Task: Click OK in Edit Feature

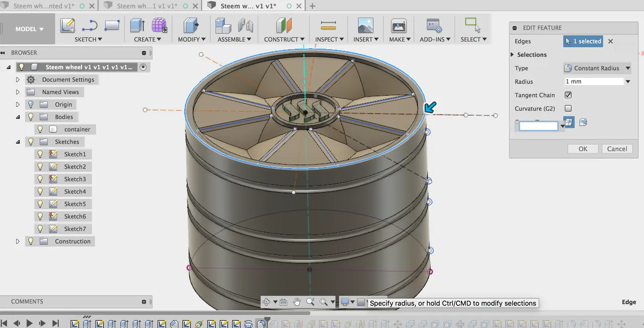Action: [583, 149]
